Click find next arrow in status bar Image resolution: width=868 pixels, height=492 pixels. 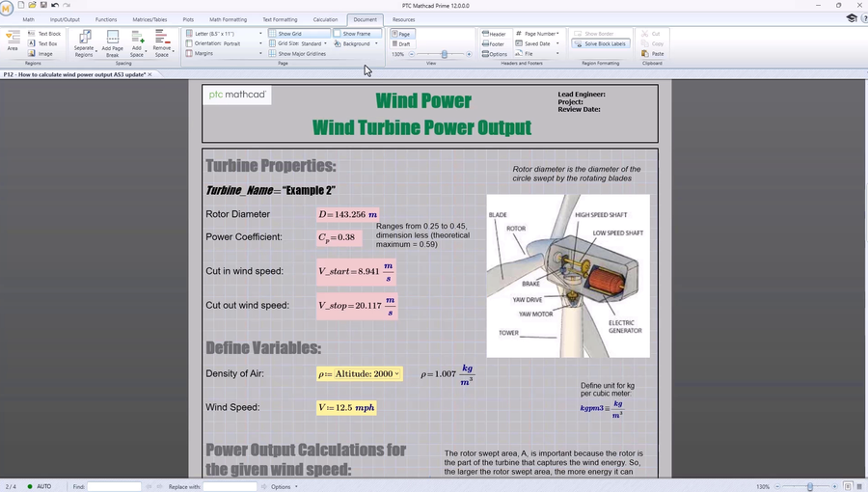(159, 486)
